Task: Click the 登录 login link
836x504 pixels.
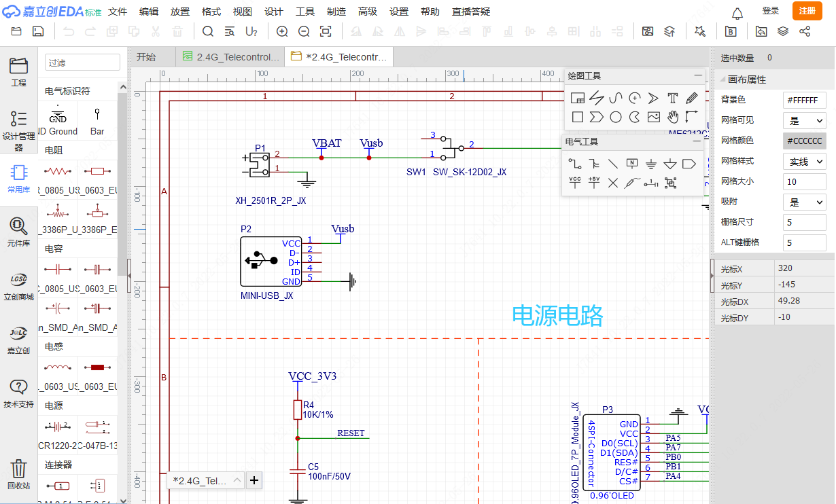Action: 771,11
